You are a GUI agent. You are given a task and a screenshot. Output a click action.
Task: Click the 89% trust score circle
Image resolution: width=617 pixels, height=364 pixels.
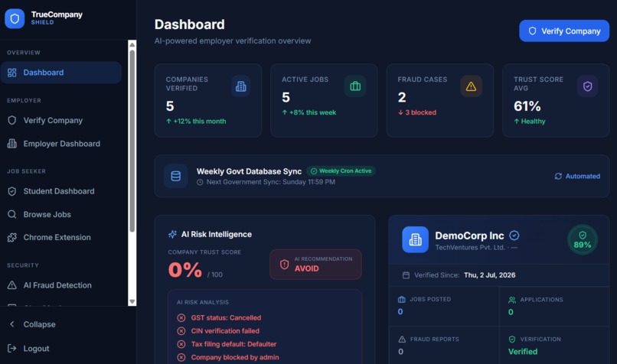(583, 240)
